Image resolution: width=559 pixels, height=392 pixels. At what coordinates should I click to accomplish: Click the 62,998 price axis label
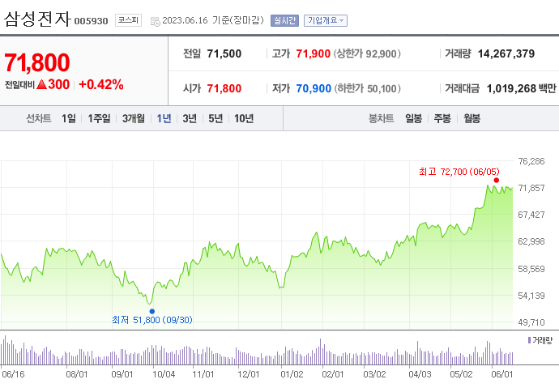coord(531,241)
